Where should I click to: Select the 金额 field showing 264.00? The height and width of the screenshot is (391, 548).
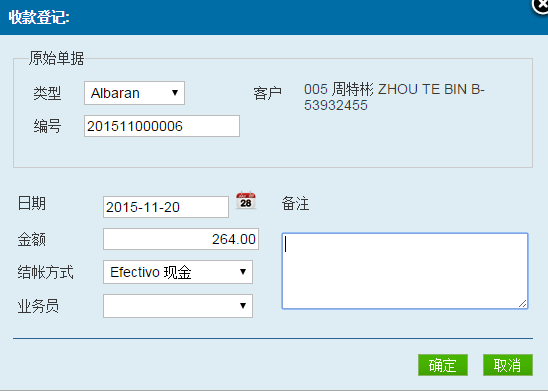tap(181, 239)
